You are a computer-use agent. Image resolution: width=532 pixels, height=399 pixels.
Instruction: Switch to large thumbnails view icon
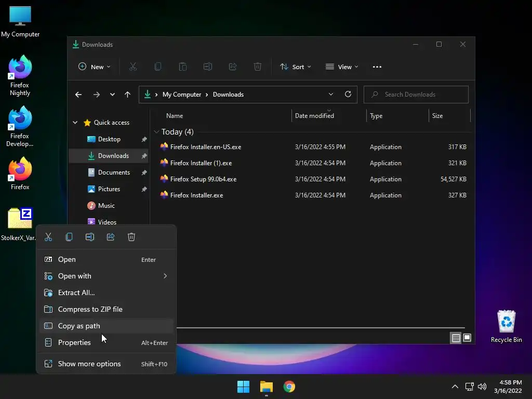467,338
